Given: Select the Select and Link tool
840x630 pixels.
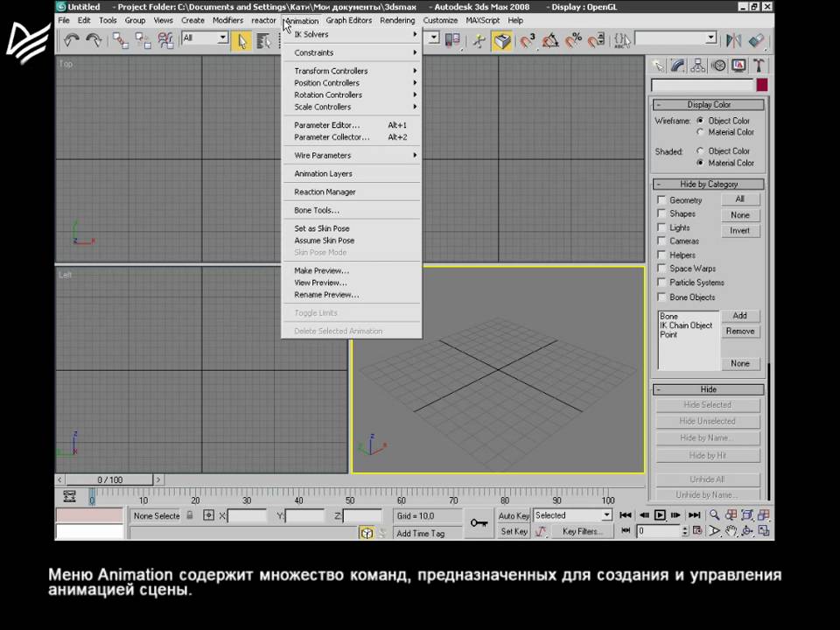Looking at the screenshot, I should click(121, 40).
